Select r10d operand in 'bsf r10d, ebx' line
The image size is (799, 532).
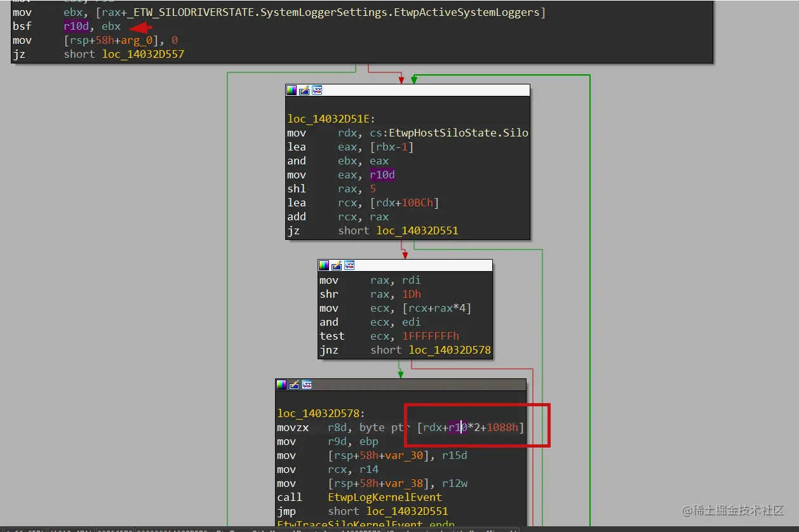(76, 27)
